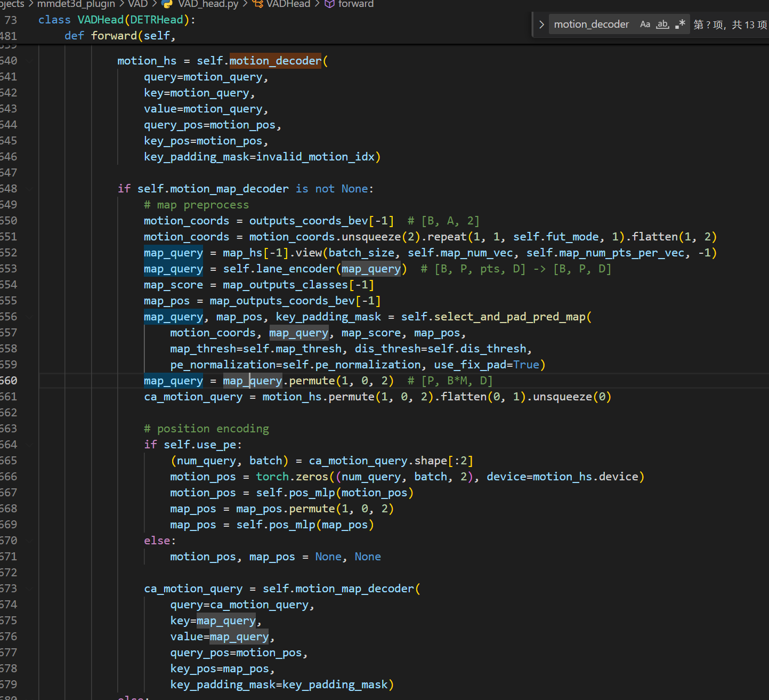Fold the if block at line 648
769x700 pixels.
(x=30, y=189)
